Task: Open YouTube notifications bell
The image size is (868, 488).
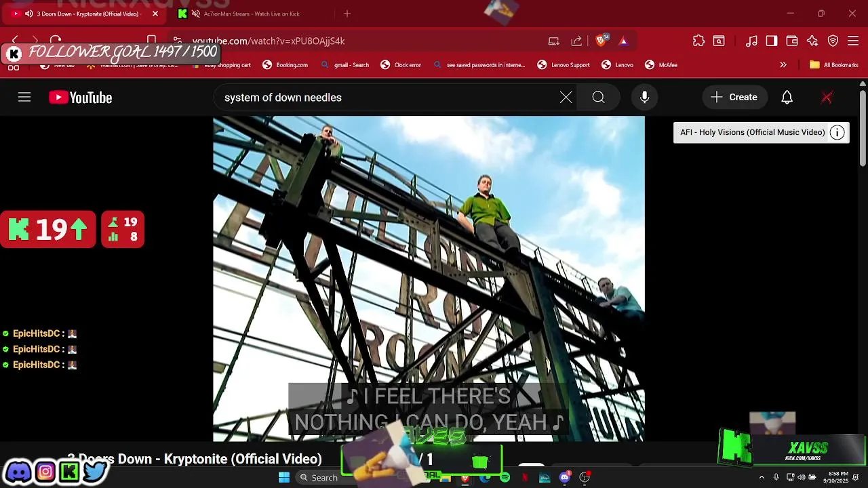Action: (x=787, y=98)
